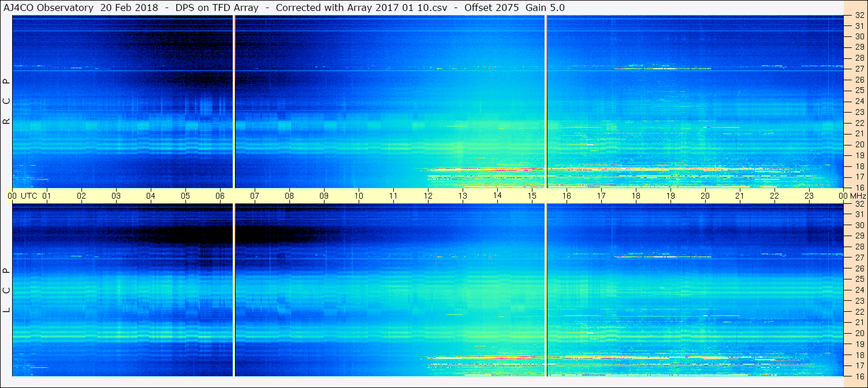Click the Gain 5.0 text in header
Viewport: 868px width, 388px height.
(545, 8)
